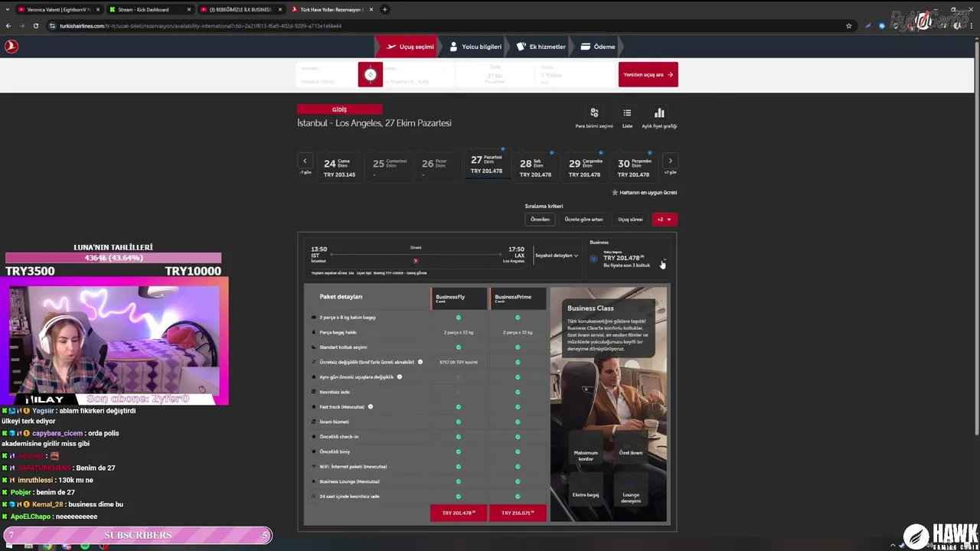Show info for Ücretsiz değişiklik row
This screenshot has width=980, height=551.
[420, 362]
